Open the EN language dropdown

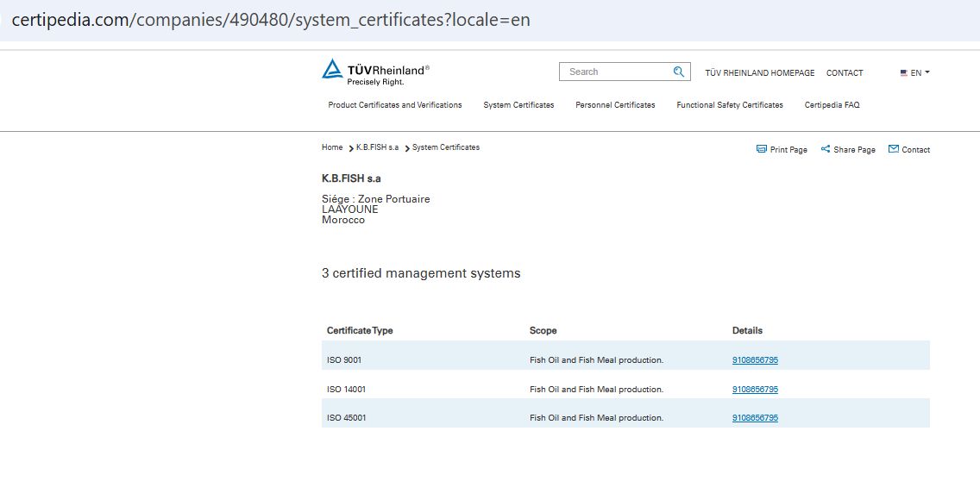click(915, 73)
